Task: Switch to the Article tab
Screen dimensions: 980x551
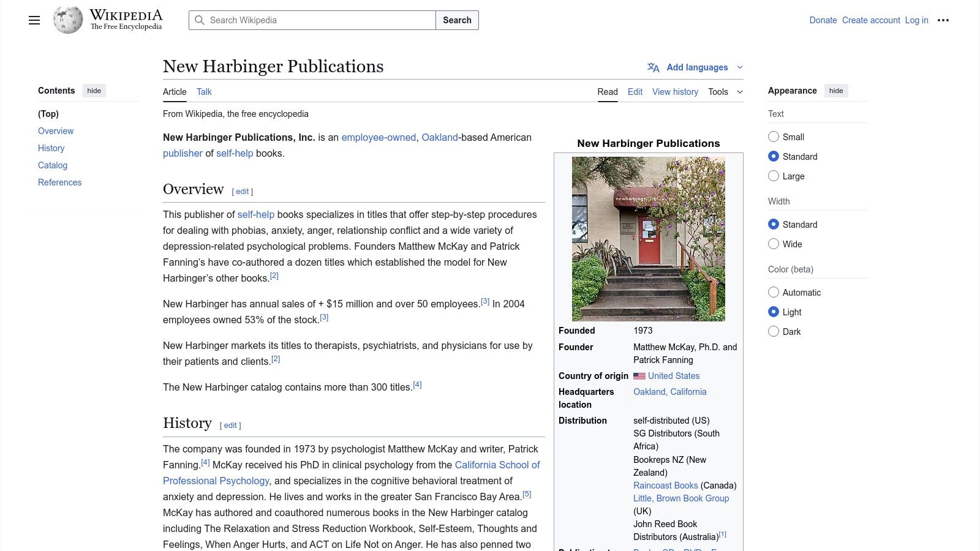Action: 175,92
